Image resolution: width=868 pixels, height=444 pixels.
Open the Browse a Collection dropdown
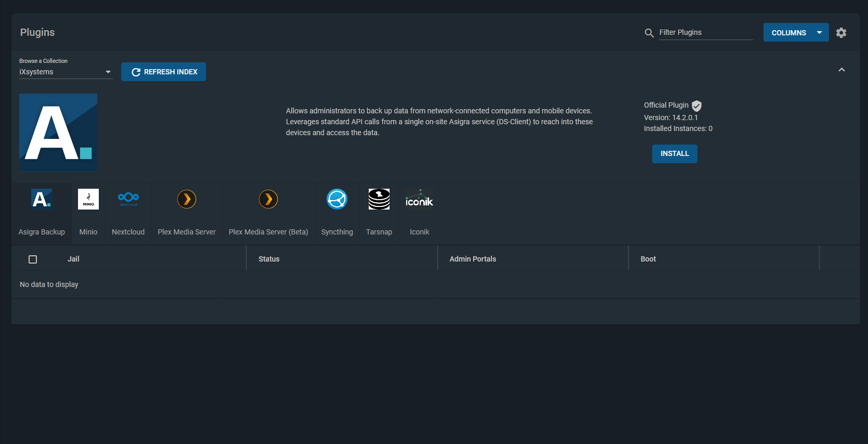(x=66, y=72)
